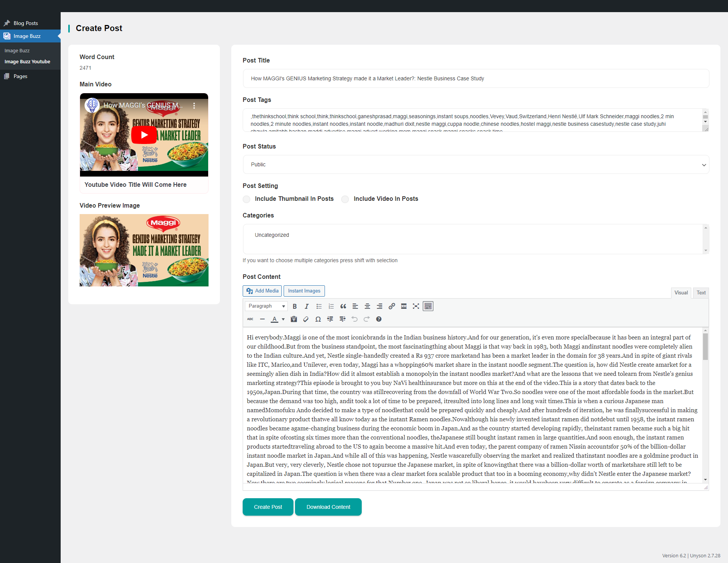The height and width of the screenshot is (563, 728).
Task: Undo the last editor action
Action: tap(355, 319)
